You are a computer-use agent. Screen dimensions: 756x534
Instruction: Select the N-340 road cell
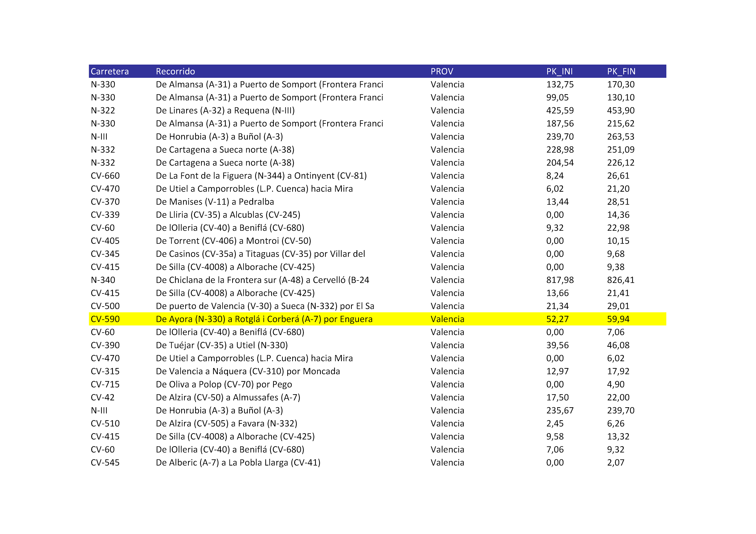pos(103,280)
